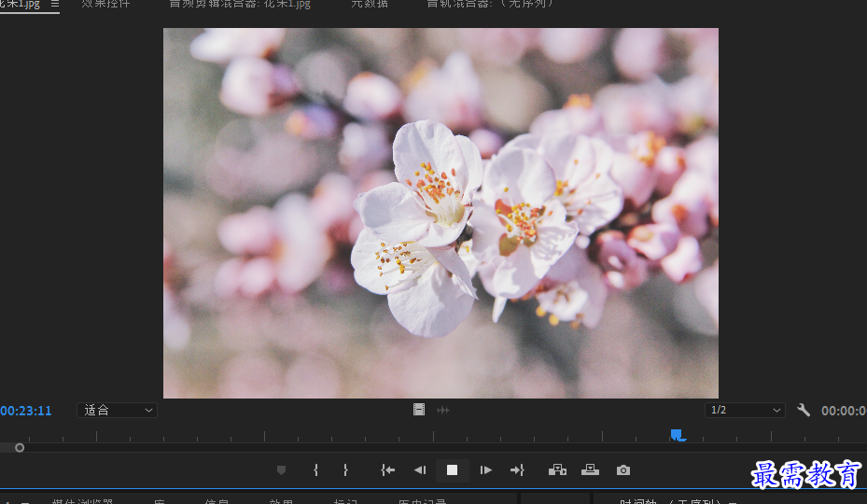The width and height of the screenshot is (867, 504).
Task: Jump to the in point
Action: pos(387,470)
